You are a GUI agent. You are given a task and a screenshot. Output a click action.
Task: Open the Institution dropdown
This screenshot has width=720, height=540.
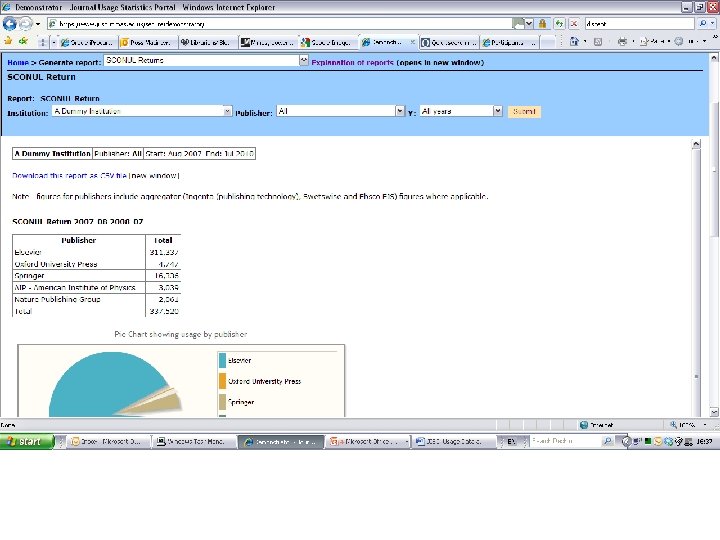click(x=142, y=111)
